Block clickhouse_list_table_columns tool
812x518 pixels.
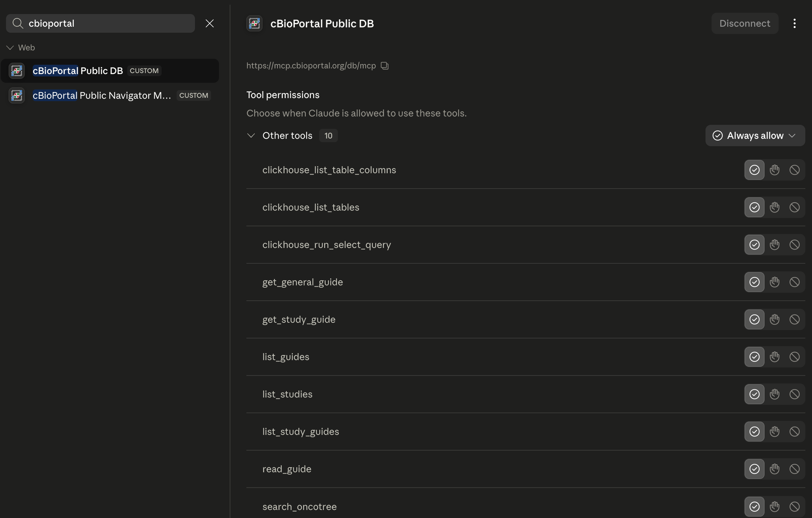tap(794, 170)
